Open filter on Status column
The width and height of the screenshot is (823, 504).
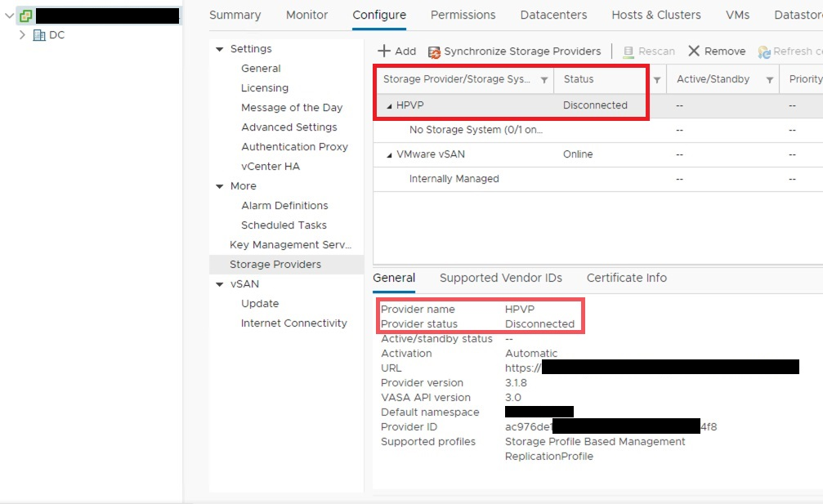click(656, 80)
